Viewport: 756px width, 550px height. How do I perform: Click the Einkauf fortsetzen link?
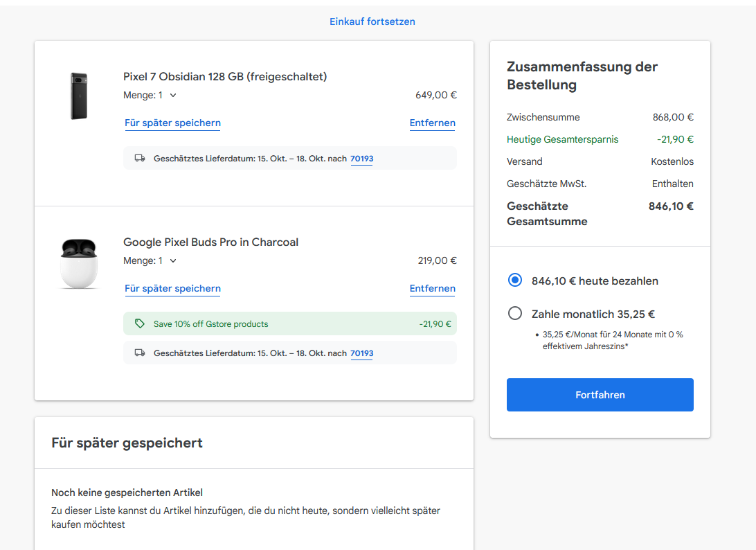[x=372, y=21]
